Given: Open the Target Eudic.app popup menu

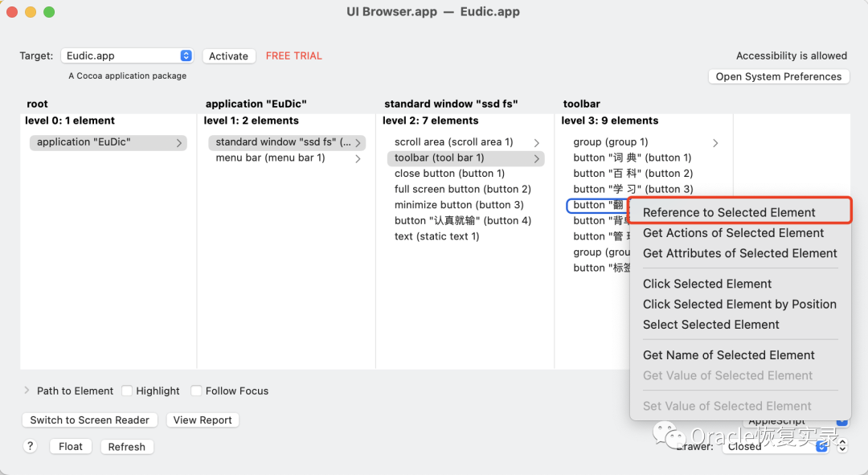Looking at the screenshot, I should pos(127,55).
